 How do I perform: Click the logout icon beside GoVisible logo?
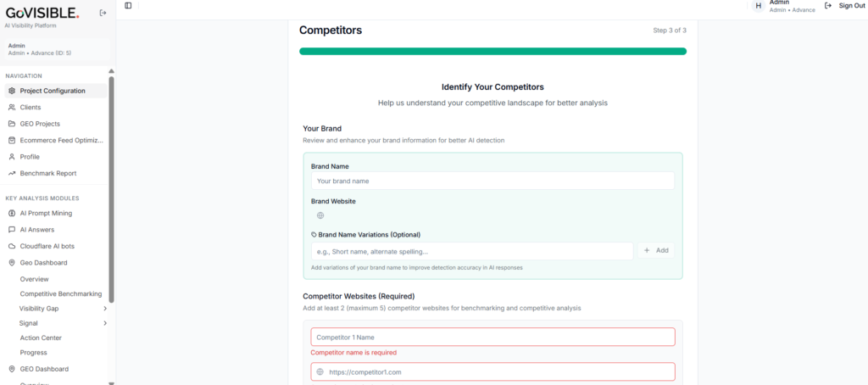point(103,14)
